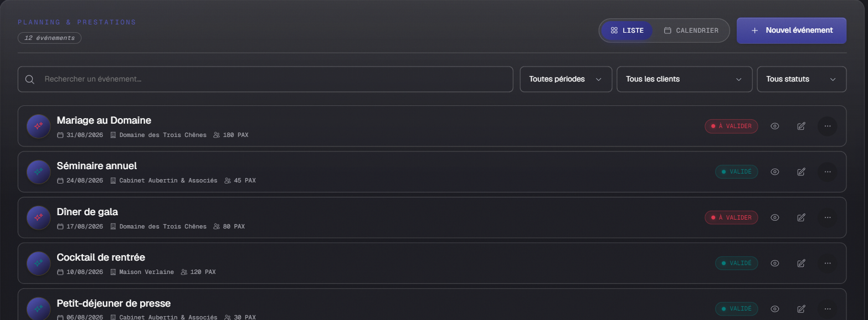The width and height of the screenshot is (868, 320).
Task: Open the Tous les clients filter
Action: point(684,79)
